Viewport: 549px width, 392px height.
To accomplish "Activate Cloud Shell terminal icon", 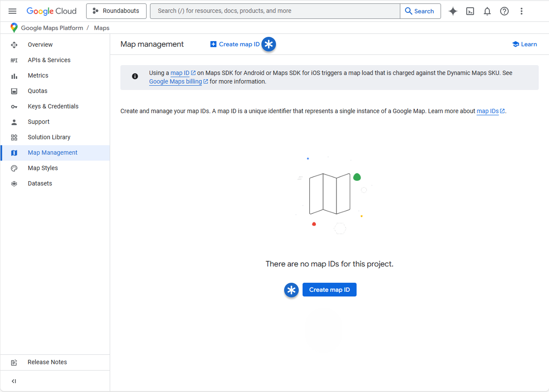I will pos(470,11).
